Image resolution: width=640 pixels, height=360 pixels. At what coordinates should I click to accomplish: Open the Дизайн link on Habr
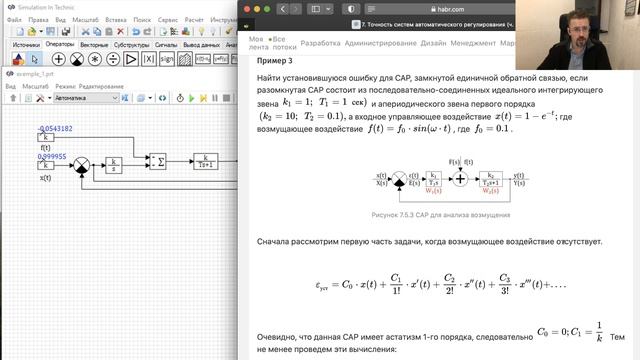[x=433, y=43]
